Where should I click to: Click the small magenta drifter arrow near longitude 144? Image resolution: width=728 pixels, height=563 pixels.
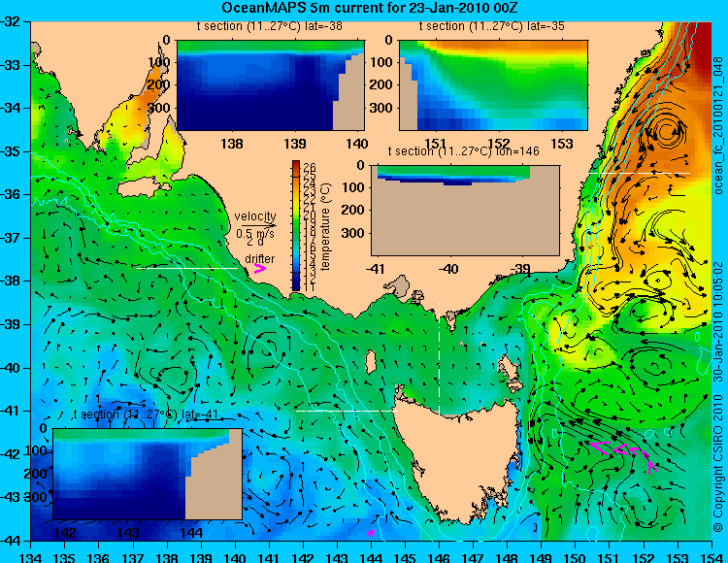point(371,532)
